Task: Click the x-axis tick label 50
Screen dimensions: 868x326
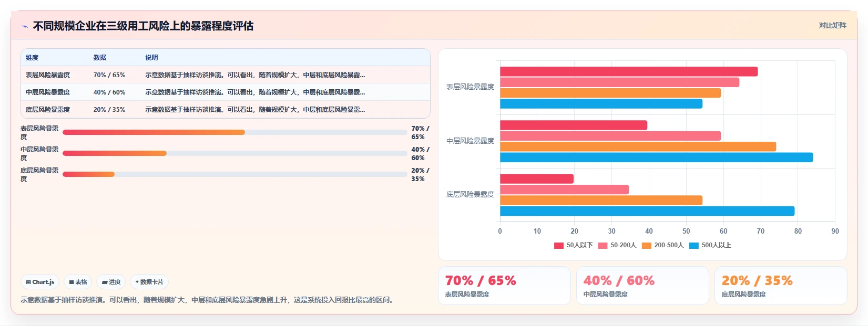Action: point(686,232)
